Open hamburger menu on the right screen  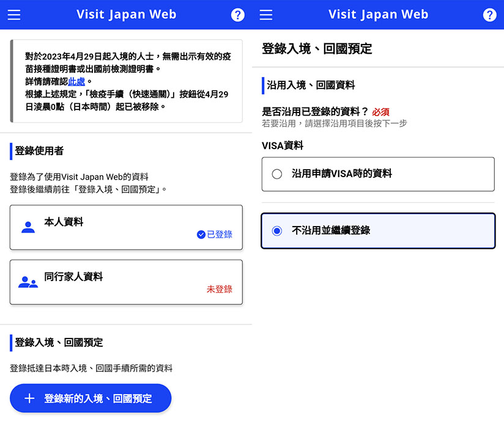(266, 15)
